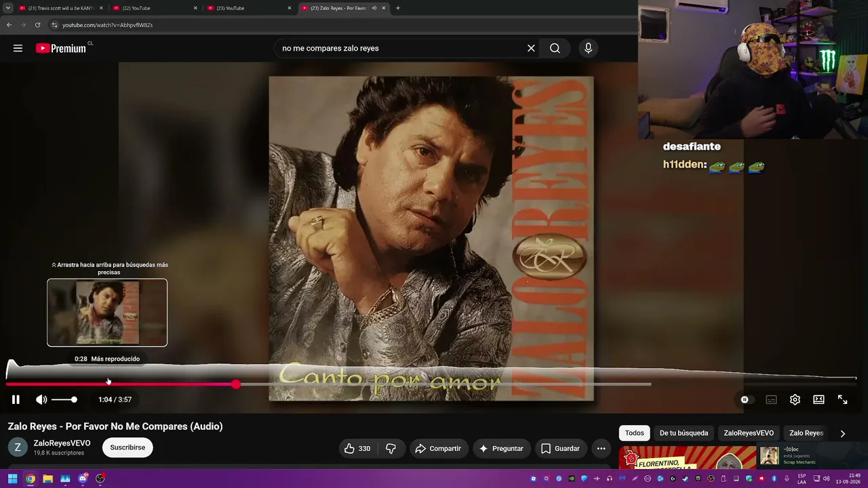The image size is (868, 488).
Task: Close the Zalo Reyes tab
Action: (384, 8)
